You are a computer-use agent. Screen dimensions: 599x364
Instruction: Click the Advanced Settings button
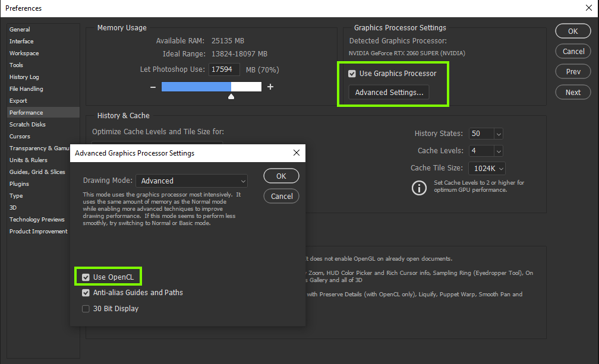(389, 92)
